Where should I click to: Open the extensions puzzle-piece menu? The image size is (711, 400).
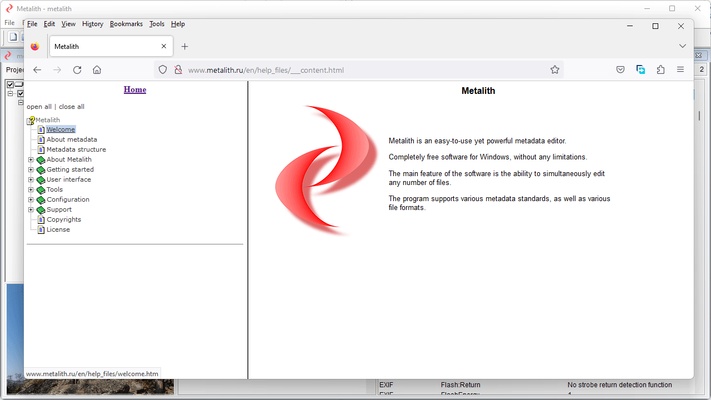point(661,70)
